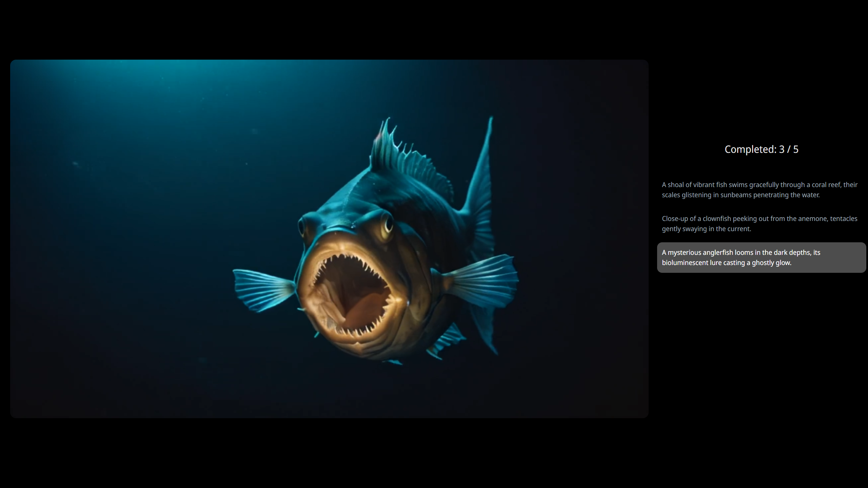The image size is (868, 488).
Task: Click 'coral reef' text in the first prompt
Action: coord(826,185)
